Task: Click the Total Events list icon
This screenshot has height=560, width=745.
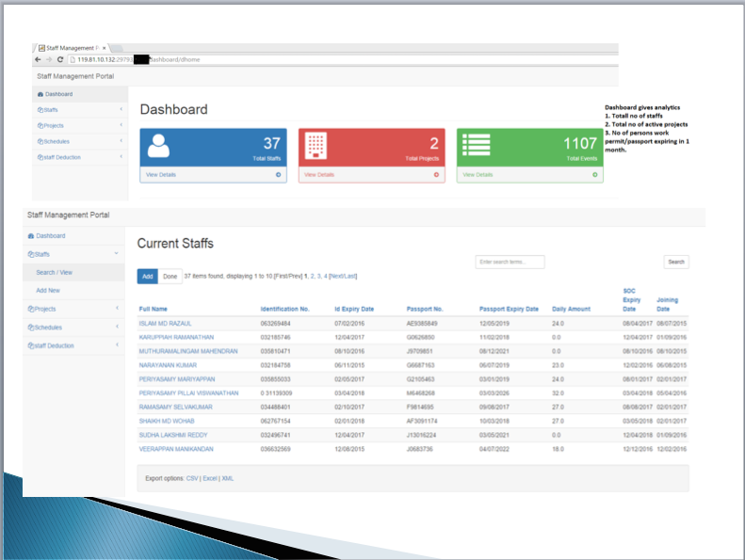Action: pos(476,145)
